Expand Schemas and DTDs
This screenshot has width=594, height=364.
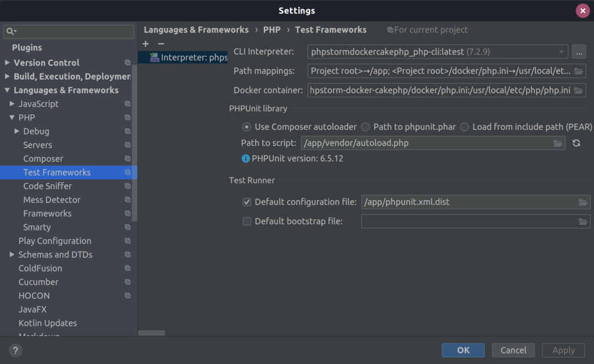click(x=12, y=254)
